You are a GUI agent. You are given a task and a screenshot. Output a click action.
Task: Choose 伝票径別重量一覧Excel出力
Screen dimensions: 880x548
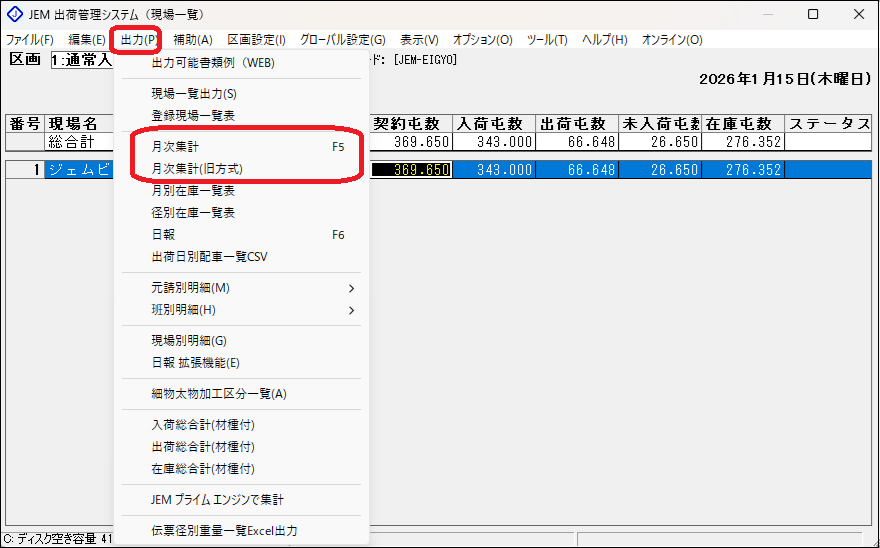click(x=224, y=531)
